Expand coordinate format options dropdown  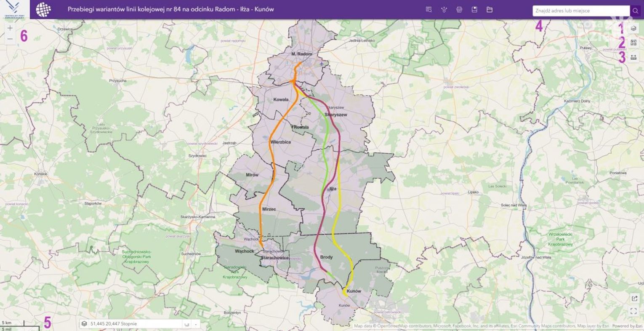click(196, 324)
